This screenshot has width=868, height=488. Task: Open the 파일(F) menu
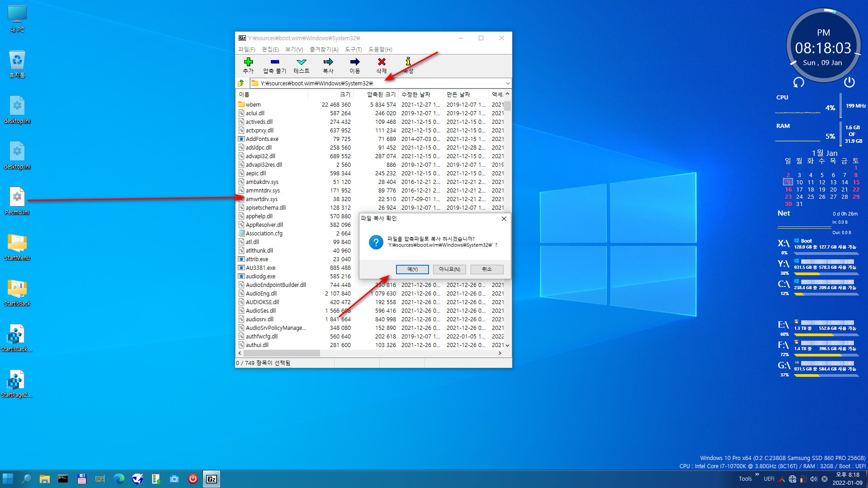(x=247, y=49)
